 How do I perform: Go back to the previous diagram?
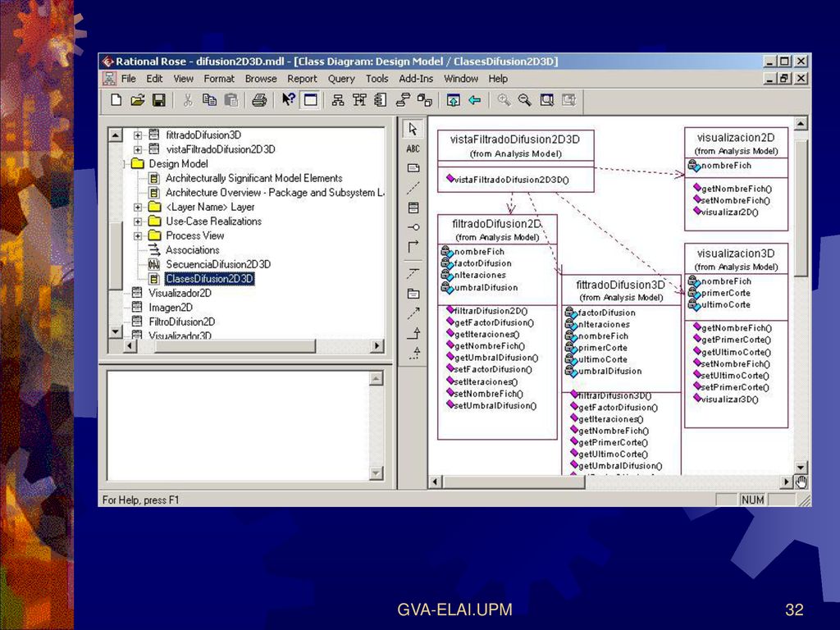[475, 100]
